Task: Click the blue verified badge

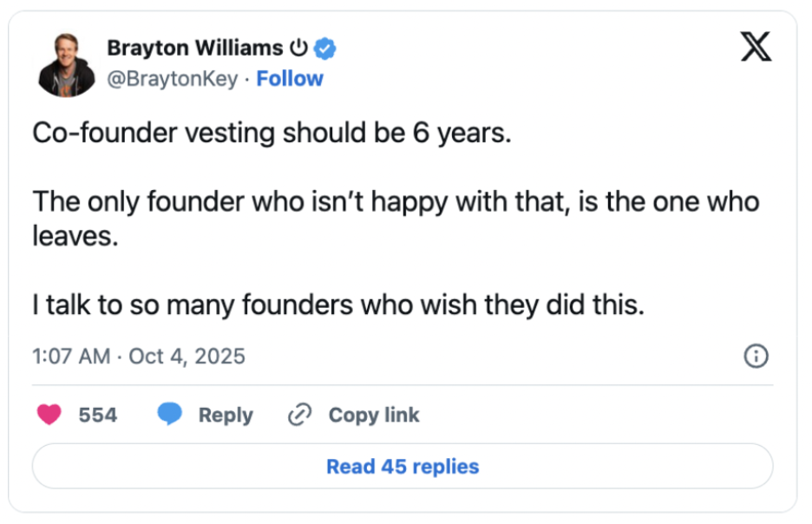Action: pyautogui.click(x=325, y=49)
